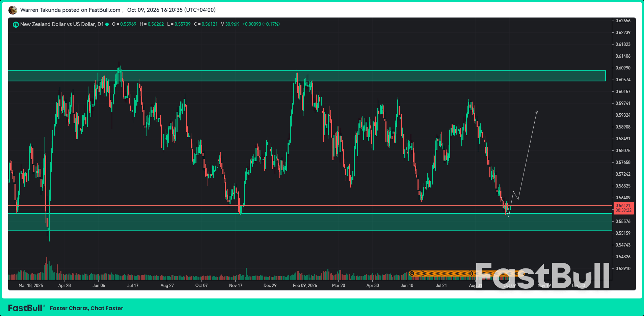Click the 'Jul 21' date axis label

click(441, 285)
